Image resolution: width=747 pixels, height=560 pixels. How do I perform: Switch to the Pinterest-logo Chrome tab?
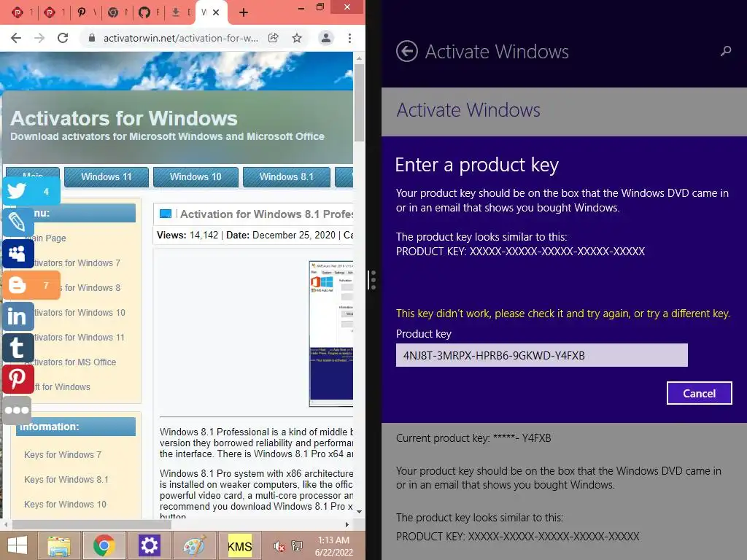(82, 12)
